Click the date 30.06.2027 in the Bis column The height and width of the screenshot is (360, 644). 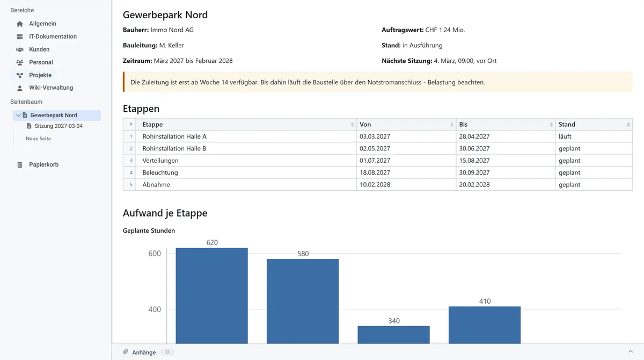click(506, 148)
